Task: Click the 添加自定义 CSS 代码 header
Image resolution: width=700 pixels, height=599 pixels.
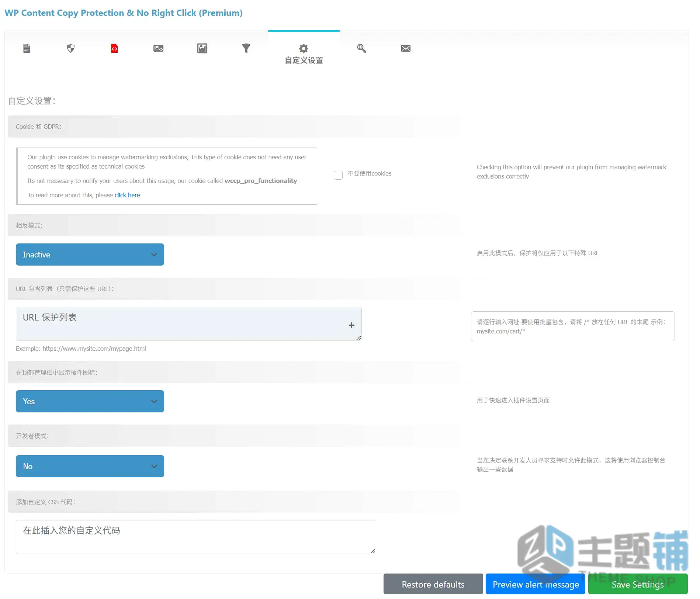Action: (x=235, y=502)
